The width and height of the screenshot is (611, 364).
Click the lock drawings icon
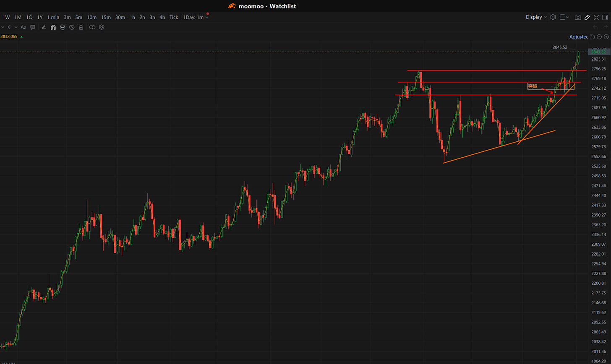[x=63, y=27]
